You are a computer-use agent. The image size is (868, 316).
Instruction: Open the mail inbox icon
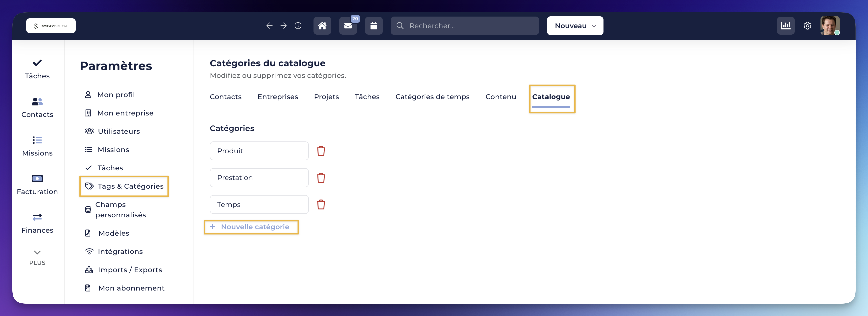pyautogui.click(x=348, y=26)
